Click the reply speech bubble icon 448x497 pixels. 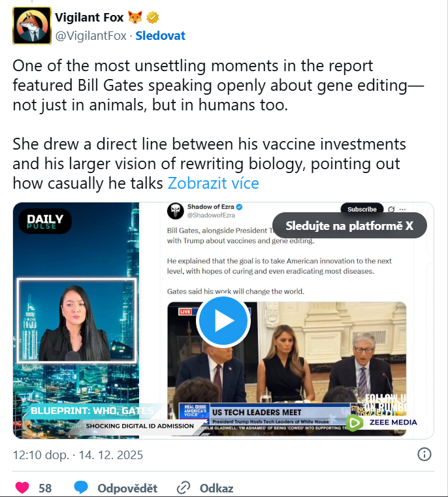(x=81, y=487)
